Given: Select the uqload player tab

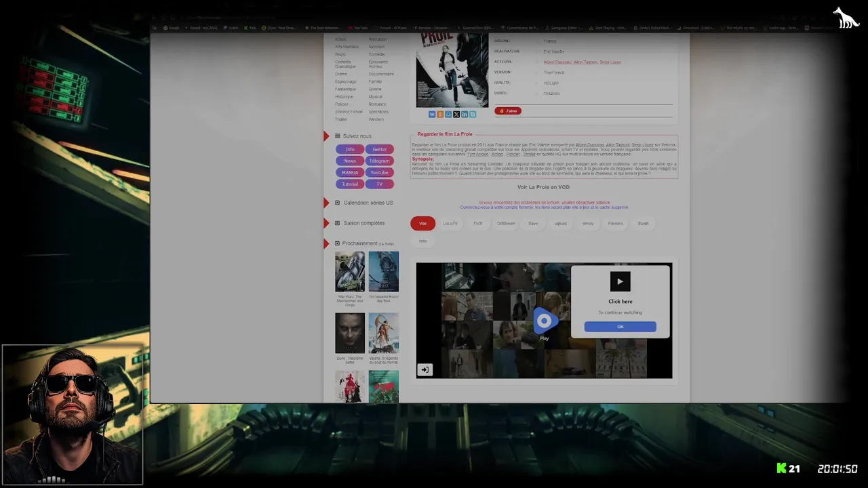Looking at the screenshot, I should (x=560, y=223).
